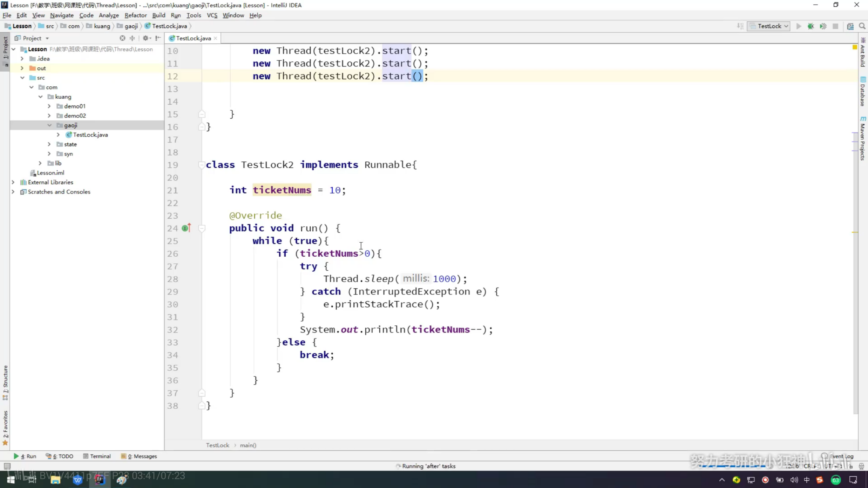
Task: Open Search Everywhere magnifier
Action: 862,26
